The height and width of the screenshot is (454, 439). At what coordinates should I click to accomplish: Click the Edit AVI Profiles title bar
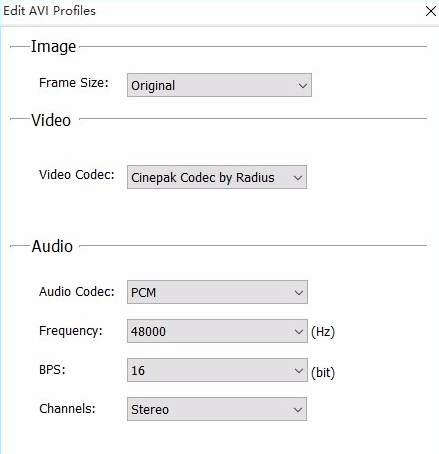pos(213,11)
